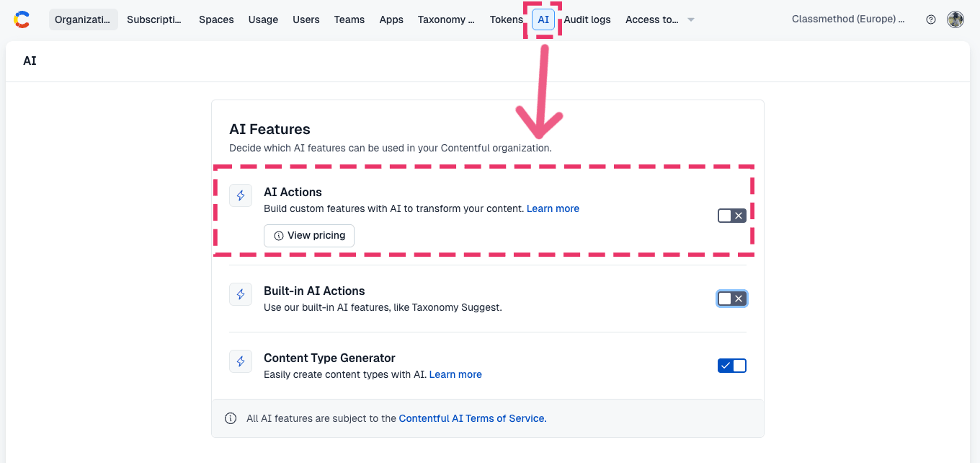980x463 pixels.
Task: Click the Contentful logo icon
Action: [22, 19]
